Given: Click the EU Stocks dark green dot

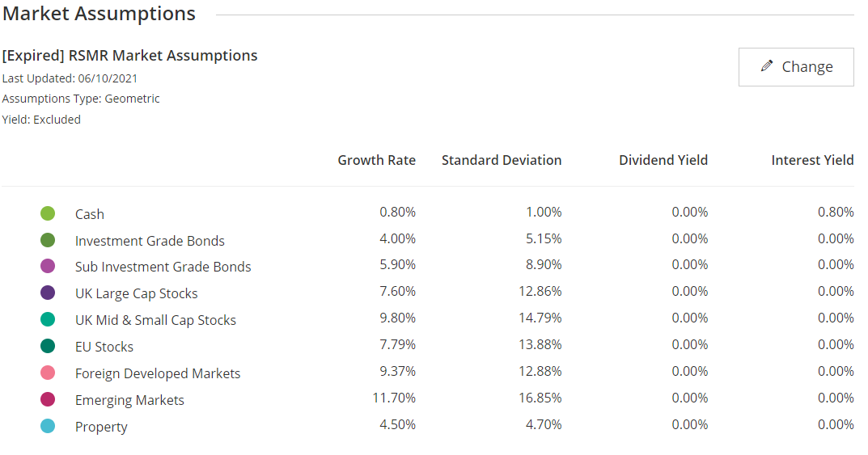Looking at the screenshot, I should coord(48,346).
